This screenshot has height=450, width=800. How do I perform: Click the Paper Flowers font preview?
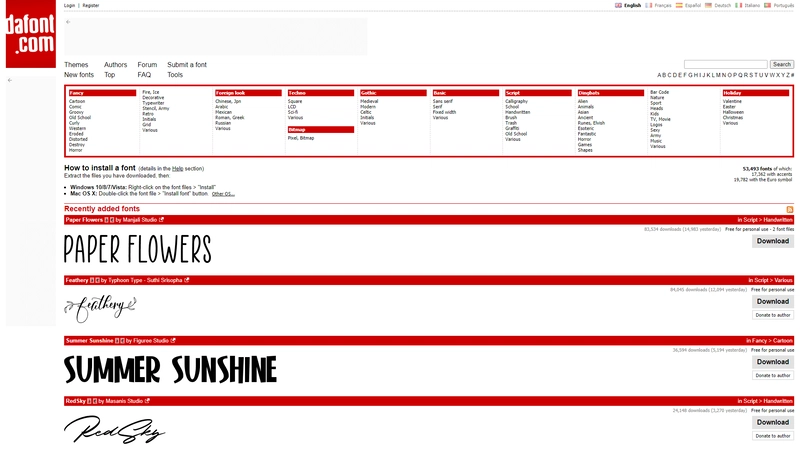(138, 249)
